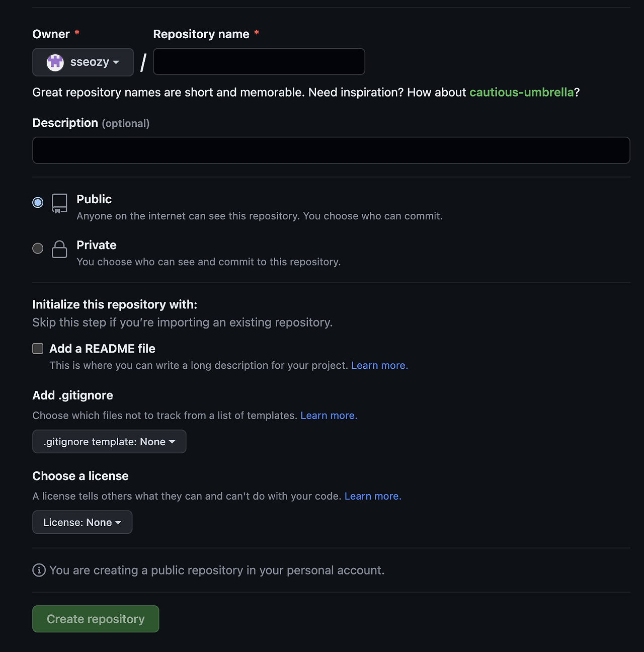Screen dimensions: 644x652
Task: Select the Public radio button
Action: pos(38,202)
